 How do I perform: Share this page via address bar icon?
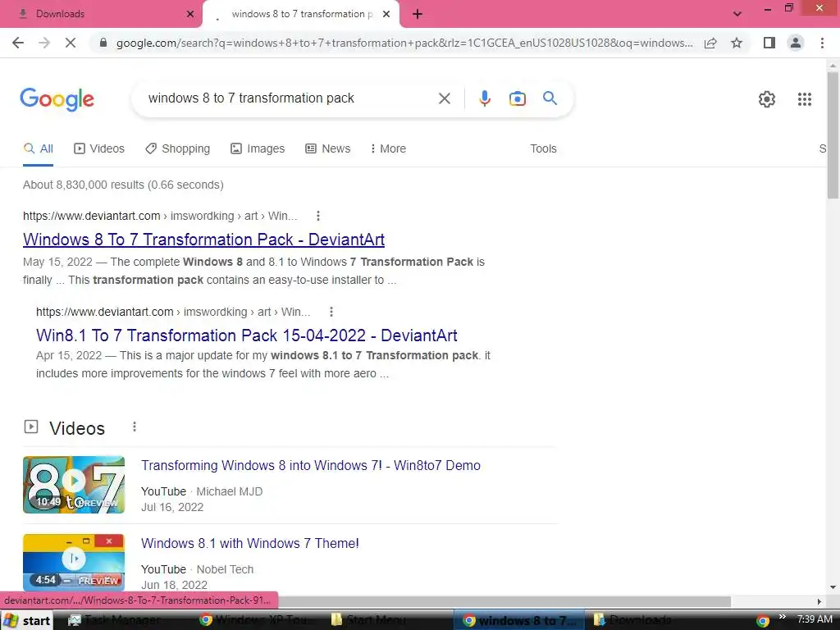point(710,43)
